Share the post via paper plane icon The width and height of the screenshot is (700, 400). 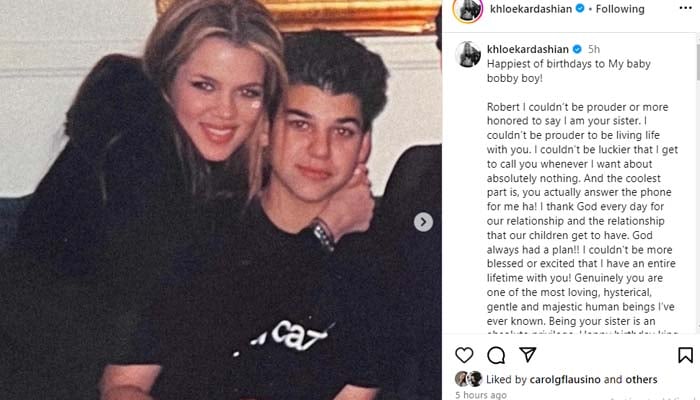[x=528, y=354]
